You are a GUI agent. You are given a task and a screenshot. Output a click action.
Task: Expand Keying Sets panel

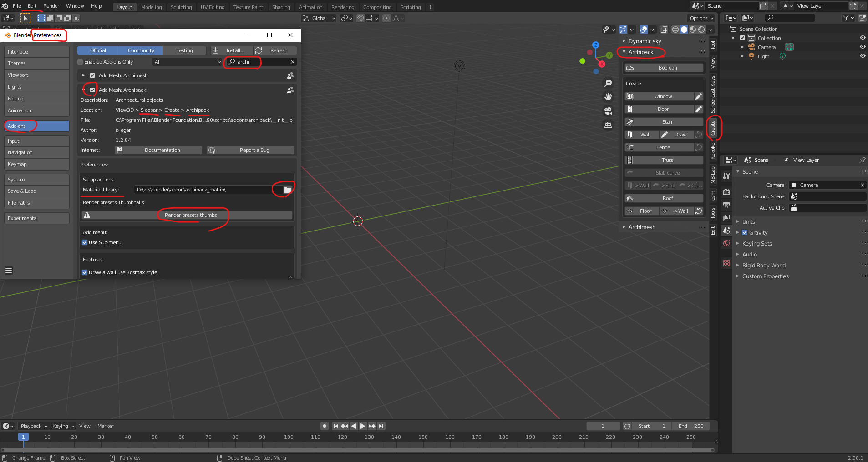(x=738, y=243)
